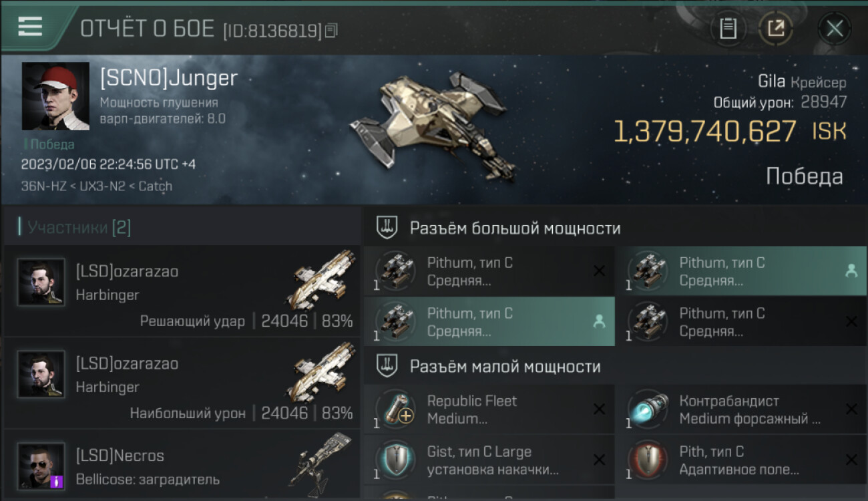Image resolution: width=868 pixels, height=501 pixels.
Task: Open the hamburger menu at top left
Action: coord(30,27)
